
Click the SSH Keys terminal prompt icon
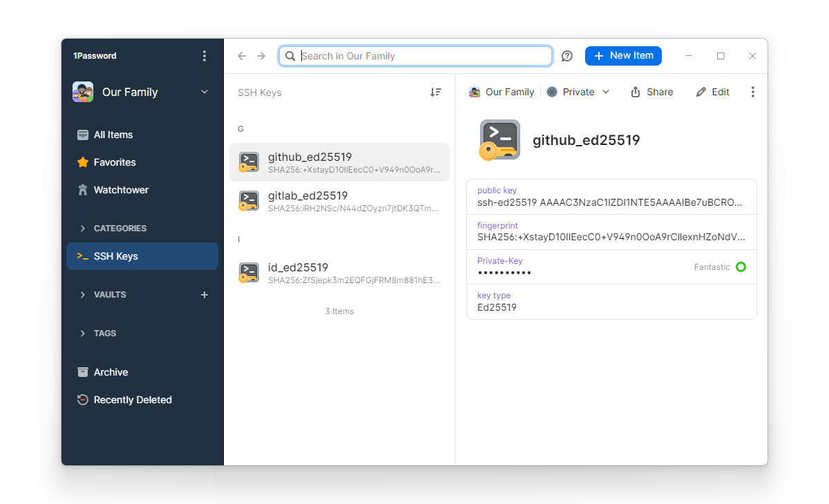point(82,256)
